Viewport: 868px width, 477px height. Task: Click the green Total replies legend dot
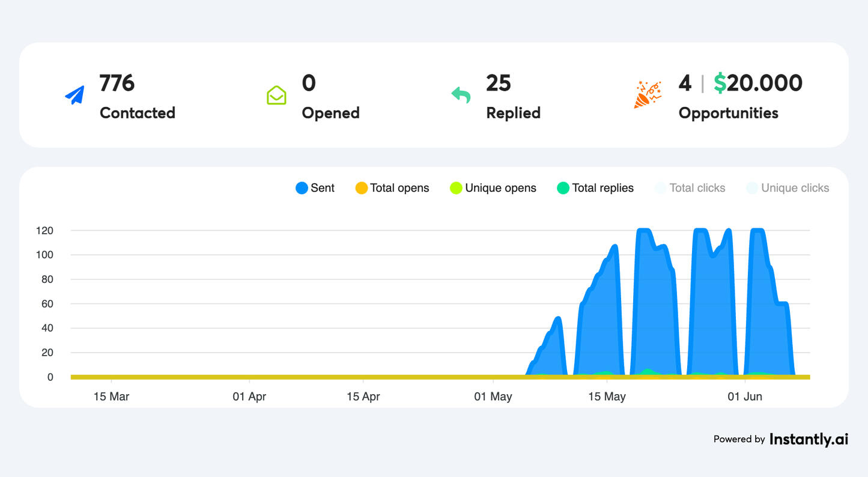(563, 188)
